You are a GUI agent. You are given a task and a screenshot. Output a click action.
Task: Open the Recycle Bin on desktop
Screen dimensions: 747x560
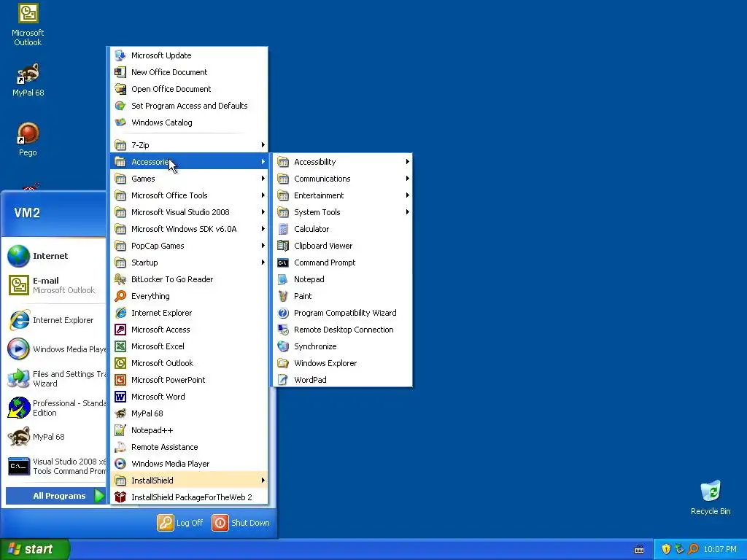pos(711,497)
